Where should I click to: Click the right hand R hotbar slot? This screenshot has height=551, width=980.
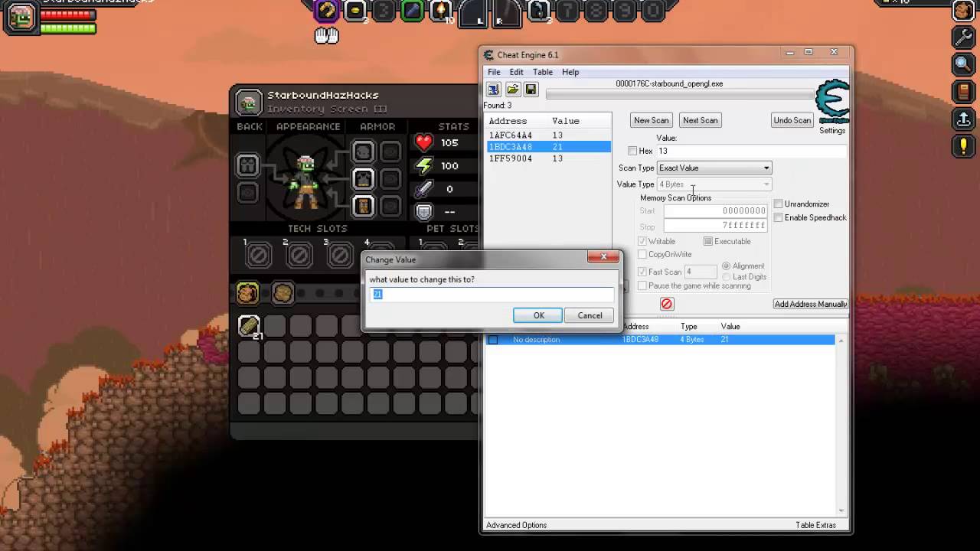point(506,13)
